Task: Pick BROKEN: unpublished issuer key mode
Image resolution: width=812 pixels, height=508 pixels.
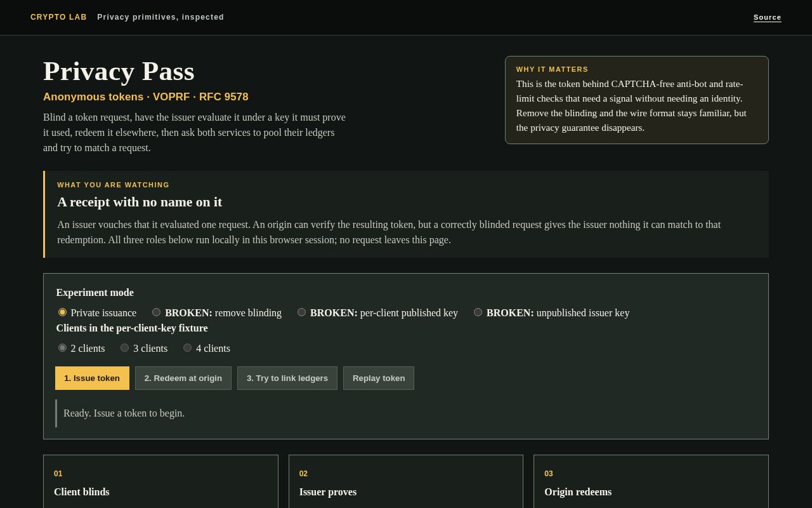Action: 478,312
